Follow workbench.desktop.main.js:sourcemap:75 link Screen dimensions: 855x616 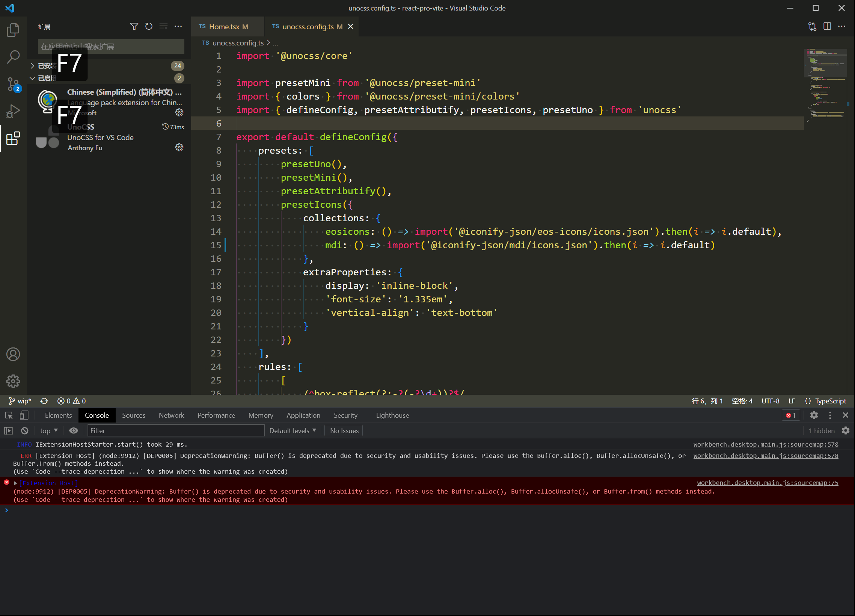pyautogui.click(x=768, y=483)
